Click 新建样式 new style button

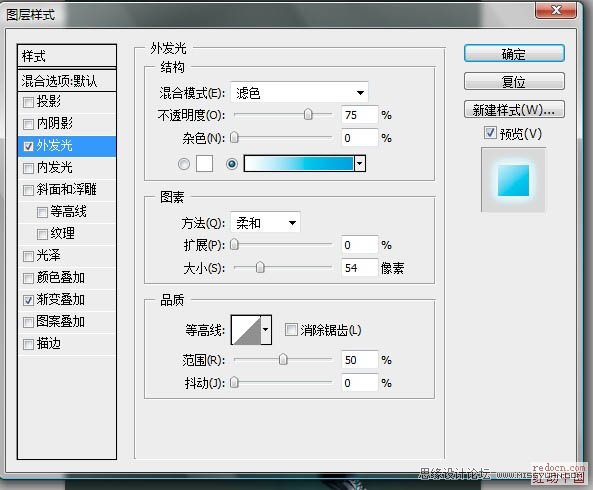point(514,110)
